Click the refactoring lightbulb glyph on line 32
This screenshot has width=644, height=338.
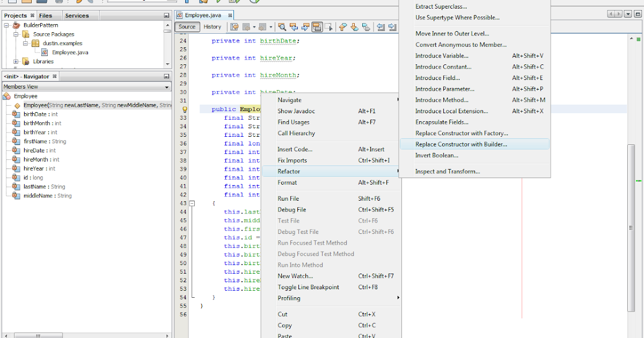185,109
